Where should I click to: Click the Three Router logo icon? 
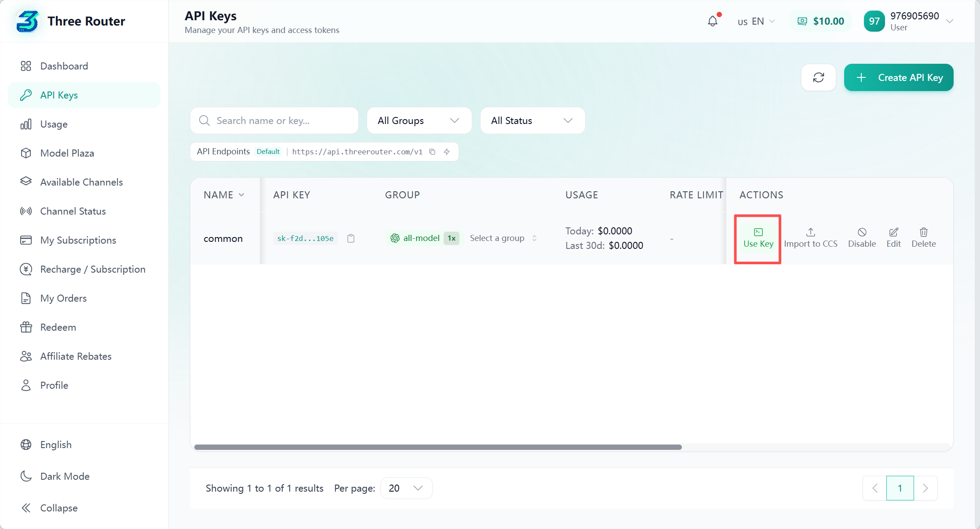pyautogui.click(x=27, y=21)
